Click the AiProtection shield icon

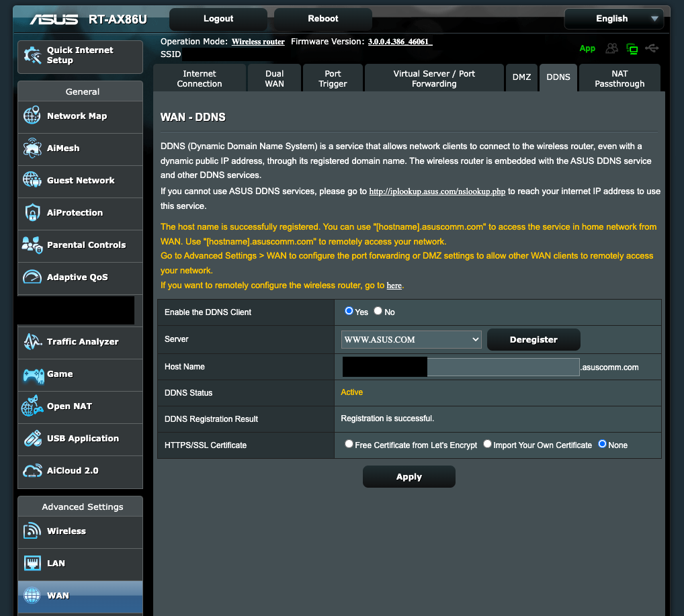coord(32,212)
